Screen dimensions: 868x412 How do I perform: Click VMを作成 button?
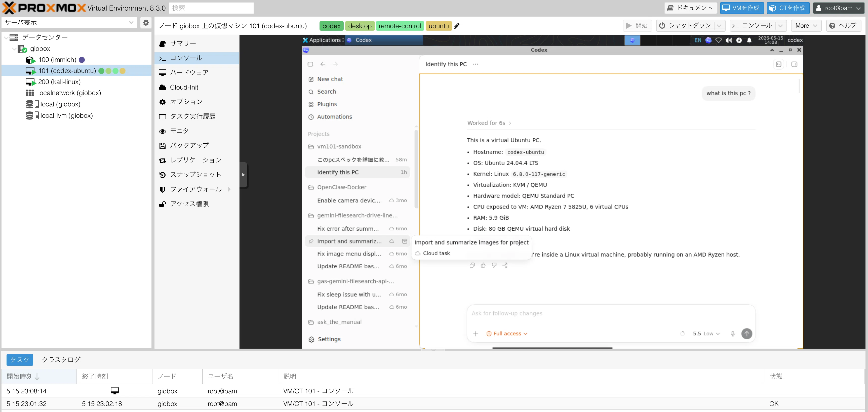[742, 8]
